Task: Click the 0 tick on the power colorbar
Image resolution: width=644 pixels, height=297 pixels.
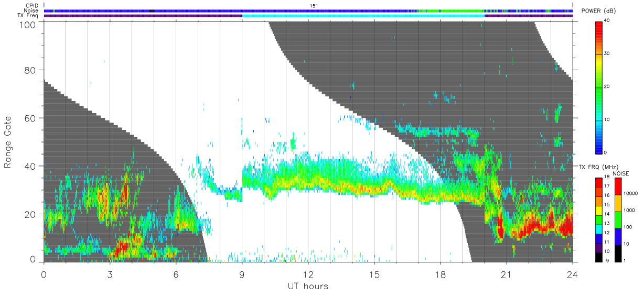Action: (606, 152)
